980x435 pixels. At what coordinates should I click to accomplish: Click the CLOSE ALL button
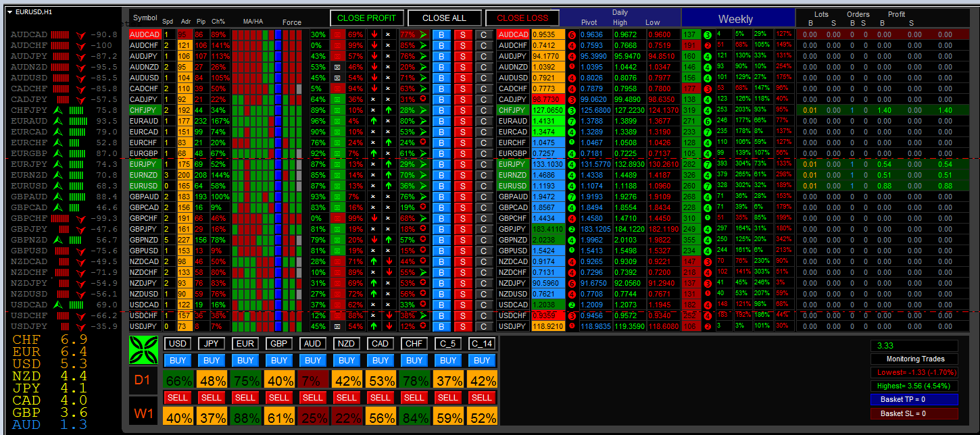click(x=445, y=18)
